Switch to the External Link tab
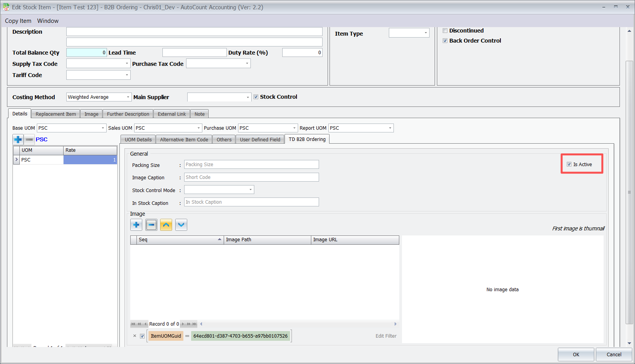635x364 pixels. click(172, 114)
